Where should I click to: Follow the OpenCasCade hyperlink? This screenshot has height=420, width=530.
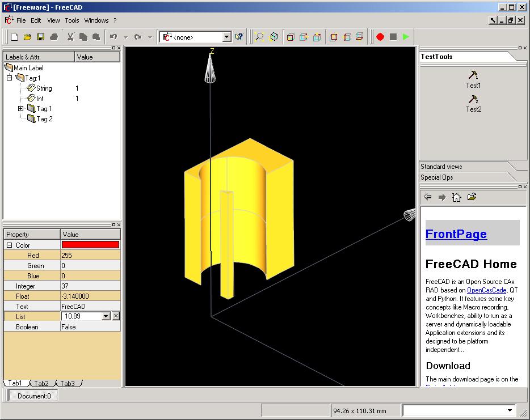pyautogui.click(x=486, y=290)
